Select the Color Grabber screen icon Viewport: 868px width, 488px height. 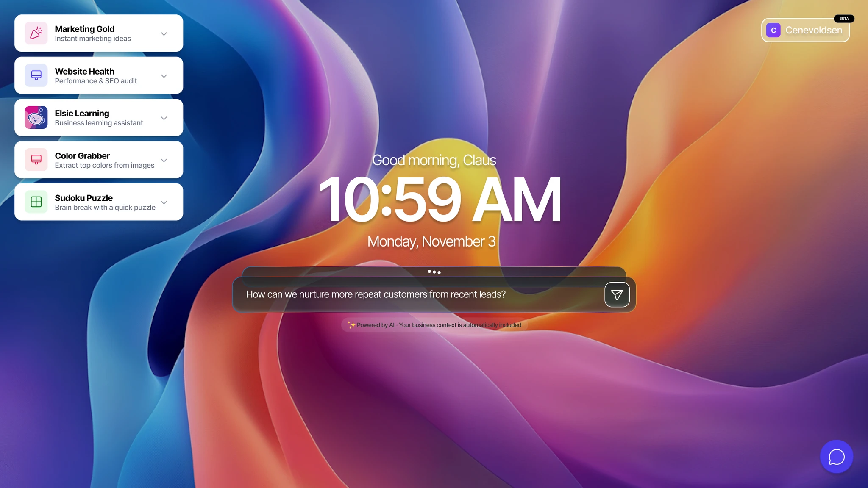point(36,160)
